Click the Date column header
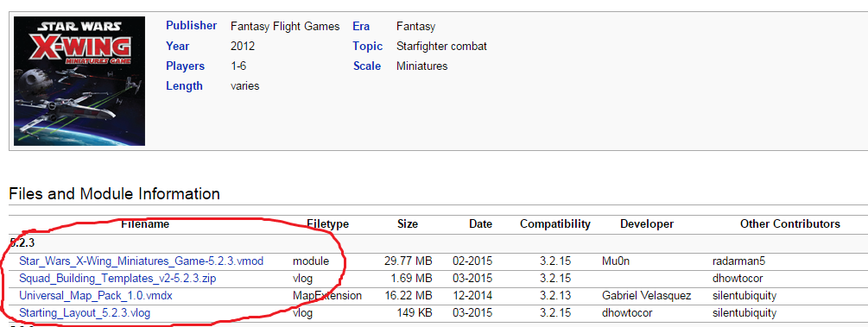This screenshot has height=327, width=868. point(480,224)
